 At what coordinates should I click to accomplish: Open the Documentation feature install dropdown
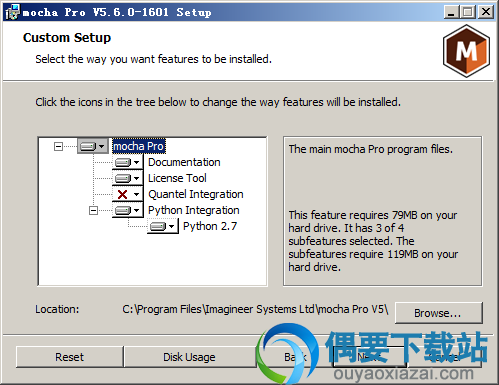127,162
